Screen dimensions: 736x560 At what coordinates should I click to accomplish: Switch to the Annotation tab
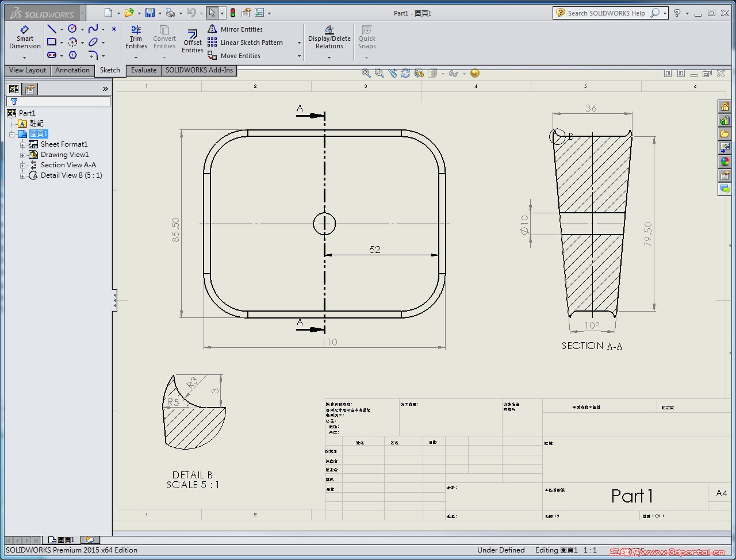[72, 70]
